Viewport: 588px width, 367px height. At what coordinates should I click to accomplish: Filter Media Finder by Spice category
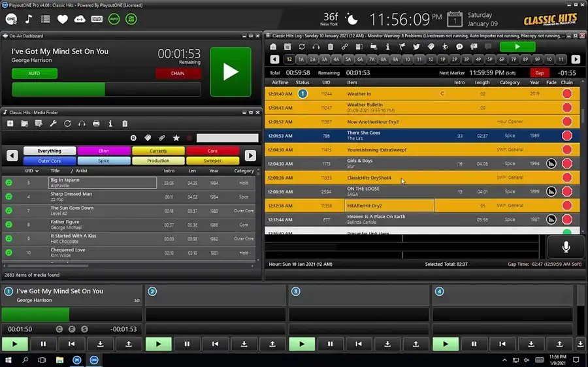[x=104, y=161]
